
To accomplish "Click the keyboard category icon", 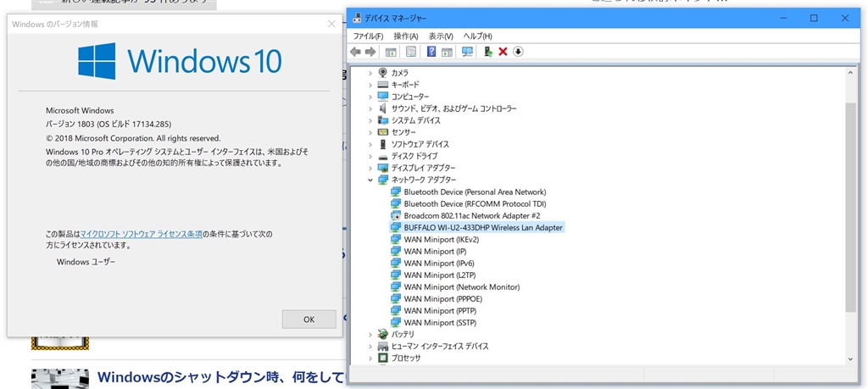I will click(x=383, y=85).
